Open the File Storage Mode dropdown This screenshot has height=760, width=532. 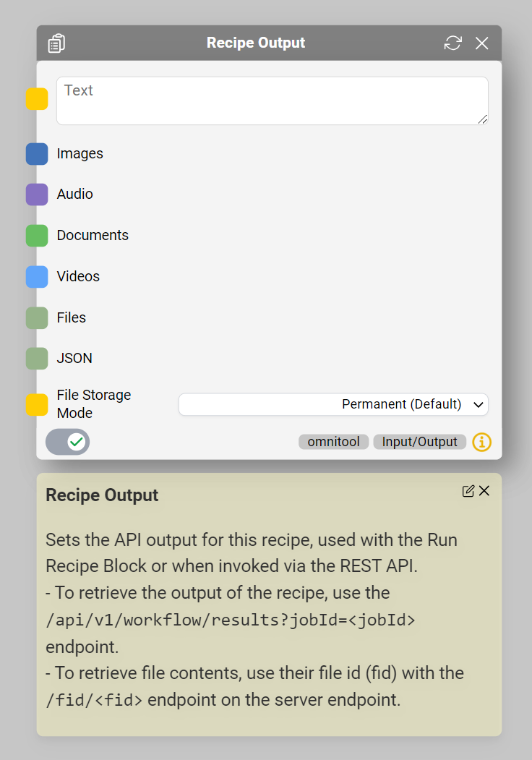tap(332, 404)
